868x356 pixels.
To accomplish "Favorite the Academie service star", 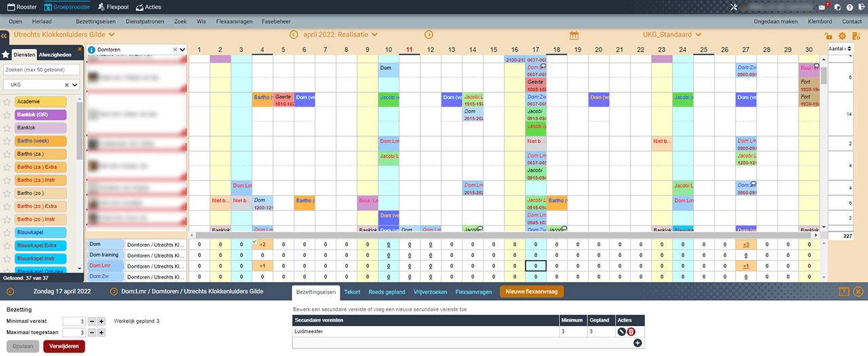I will point(7,102).
